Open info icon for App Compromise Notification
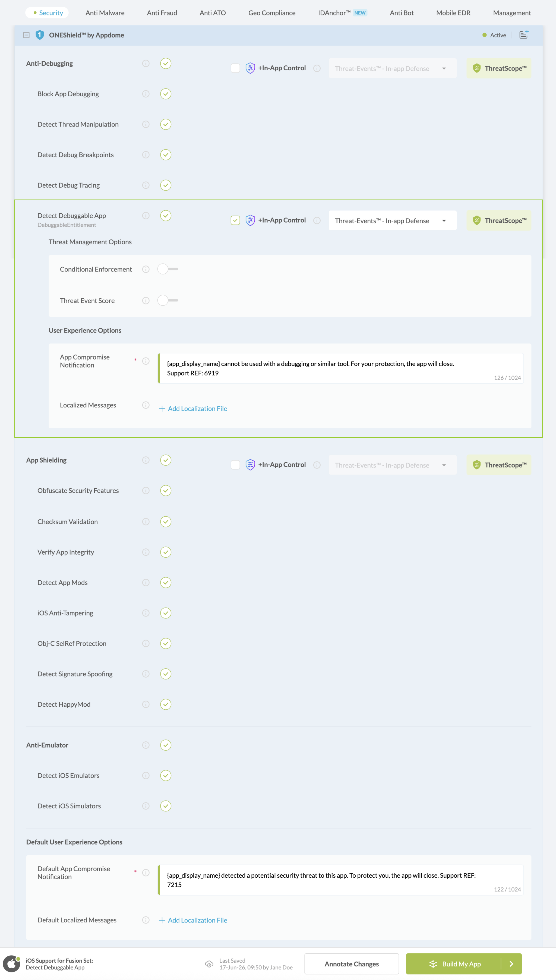 pyautogui.click(x=146, y=361)
